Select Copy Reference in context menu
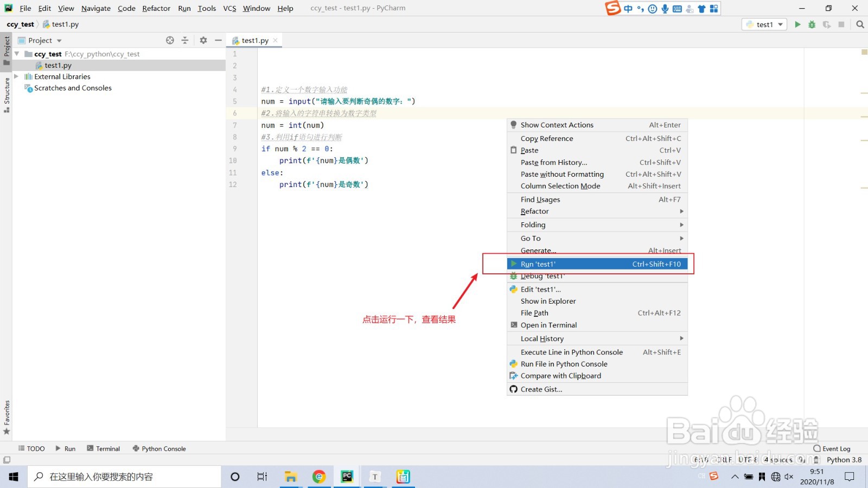Screen dimensions: 868x488 (597, 138)
